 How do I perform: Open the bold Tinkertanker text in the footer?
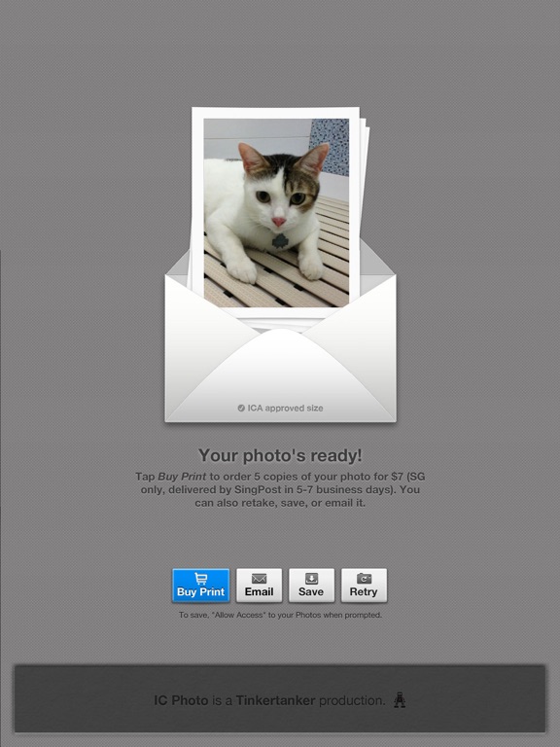click(275, 700)
